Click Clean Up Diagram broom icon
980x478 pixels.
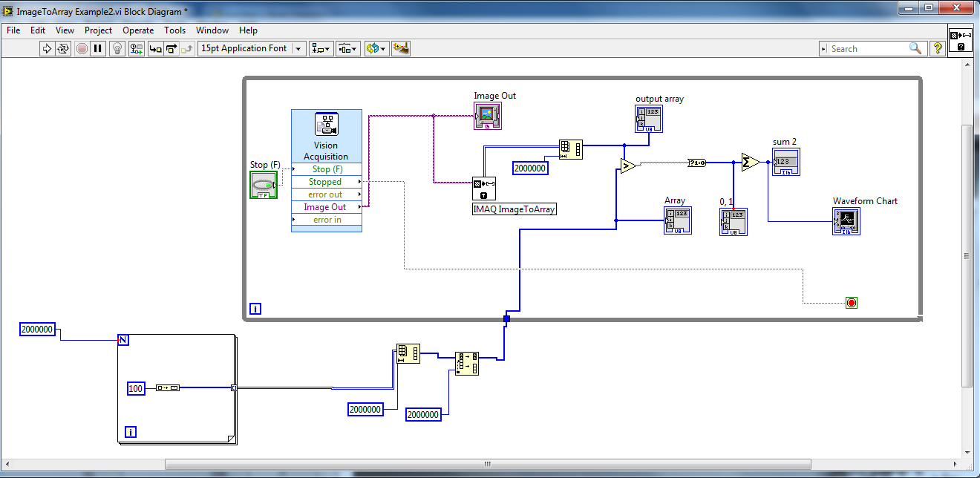pos(401,48)
